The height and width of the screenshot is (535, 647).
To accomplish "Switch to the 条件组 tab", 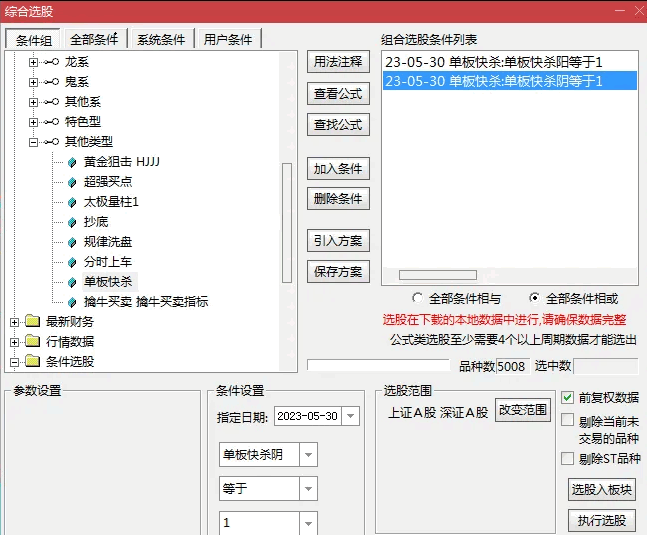I will (33, 40).
